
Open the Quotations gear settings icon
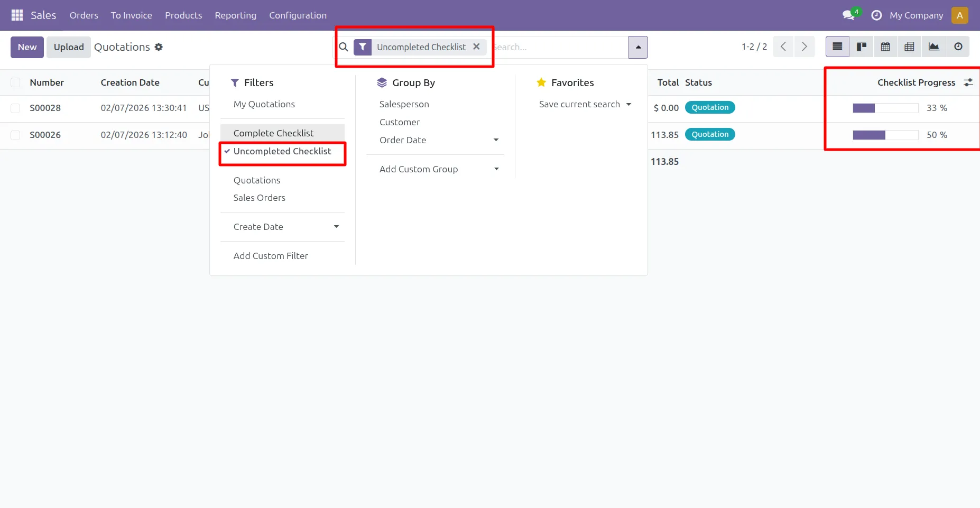click(x=159, y=47)
